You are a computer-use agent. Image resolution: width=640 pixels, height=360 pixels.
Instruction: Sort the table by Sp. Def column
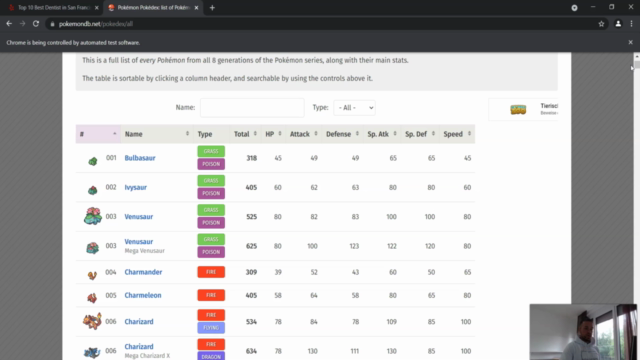coord(420,134)
